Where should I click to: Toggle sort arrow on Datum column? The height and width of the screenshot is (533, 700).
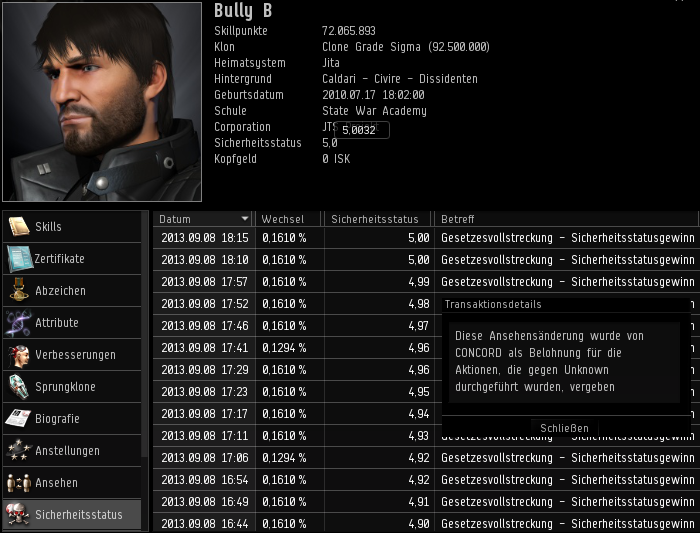(x=245, y=218)
